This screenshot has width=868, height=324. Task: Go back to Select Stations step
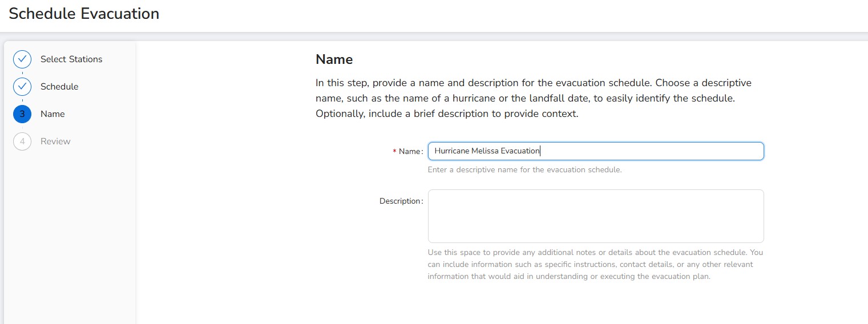[71, 59]
